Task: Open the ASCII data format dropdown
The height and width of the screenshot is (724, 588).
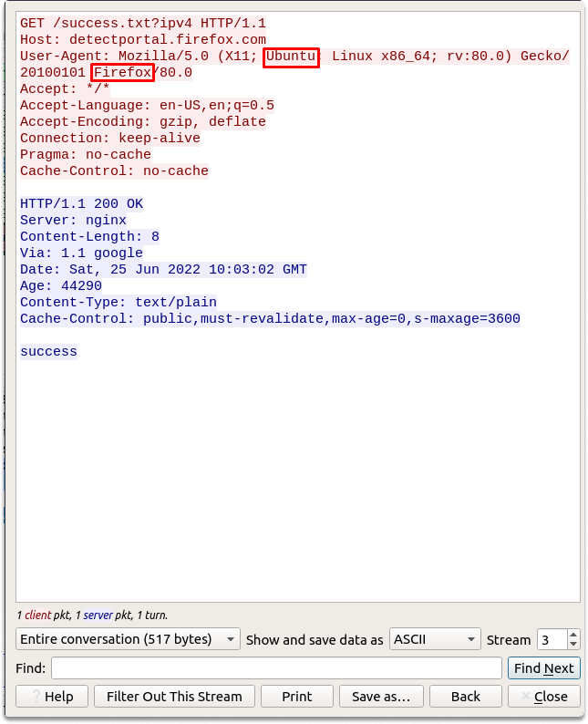Action: (435, 639)
